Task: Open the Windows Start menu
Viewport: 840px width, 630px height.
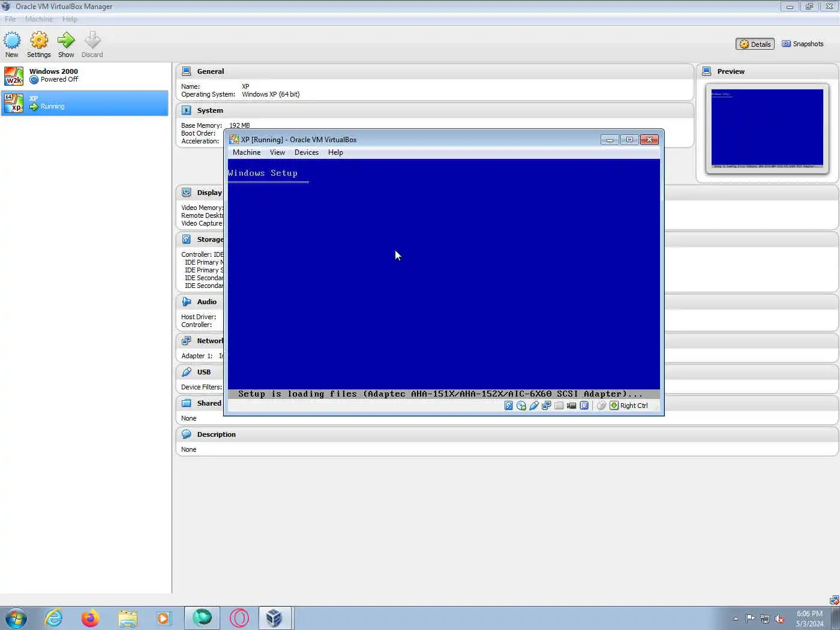Action: point(16,618)
